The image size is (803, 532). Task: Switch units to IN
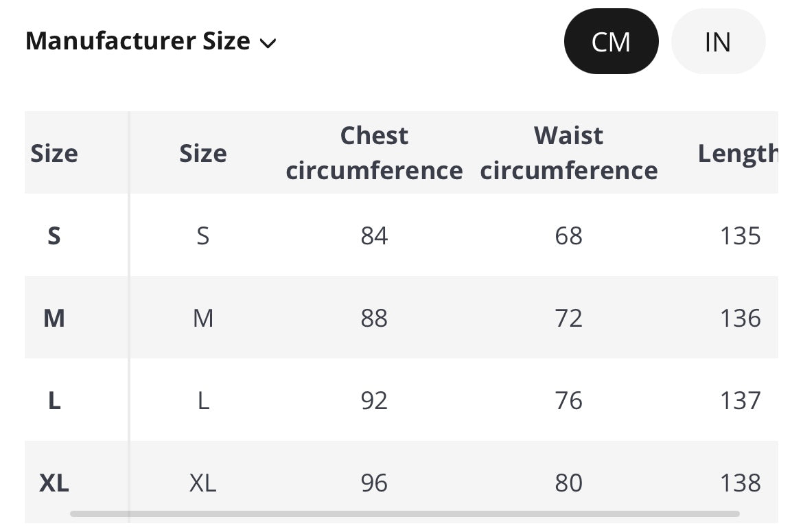point(717,42)
